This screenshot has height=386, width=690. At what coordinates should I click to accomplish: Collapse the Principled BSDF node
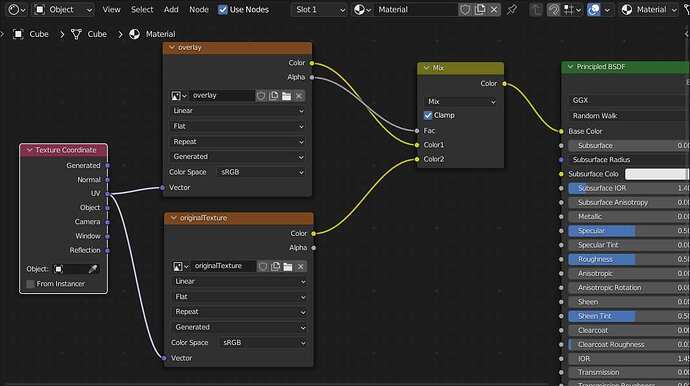pyautogui.click(x=570, y=67)
